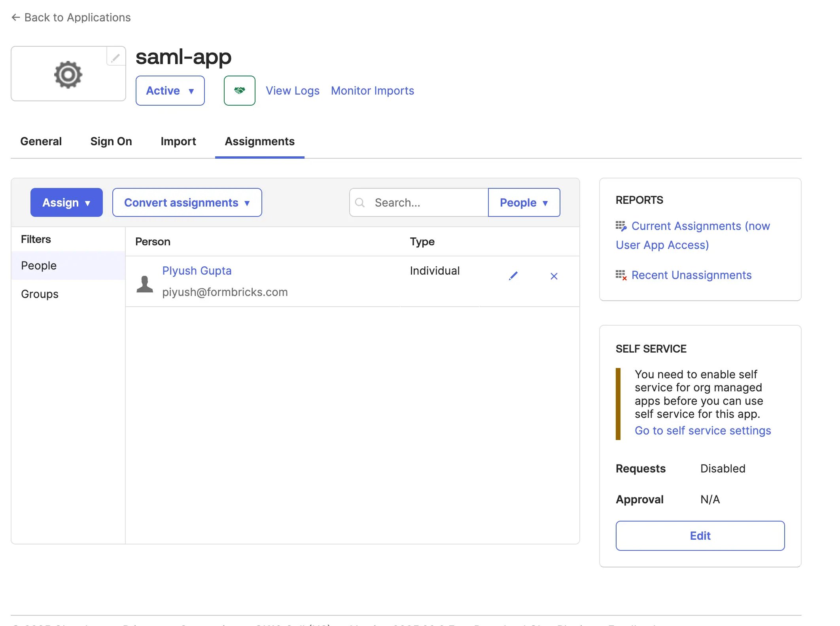Image resolution: width=840 pixels, height=626 pixels.
Task: Click Piyush Gupta's user avatar icon
Action: coord(145,284)
